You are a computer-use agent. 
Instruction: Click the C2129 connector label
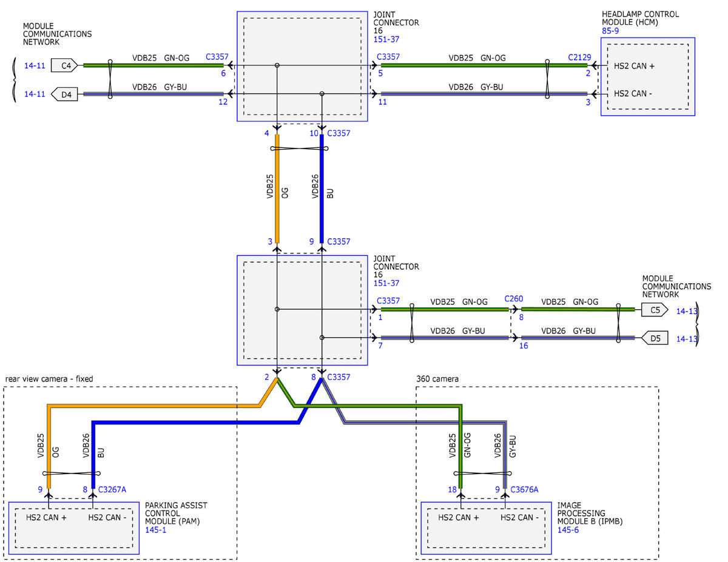579,57
